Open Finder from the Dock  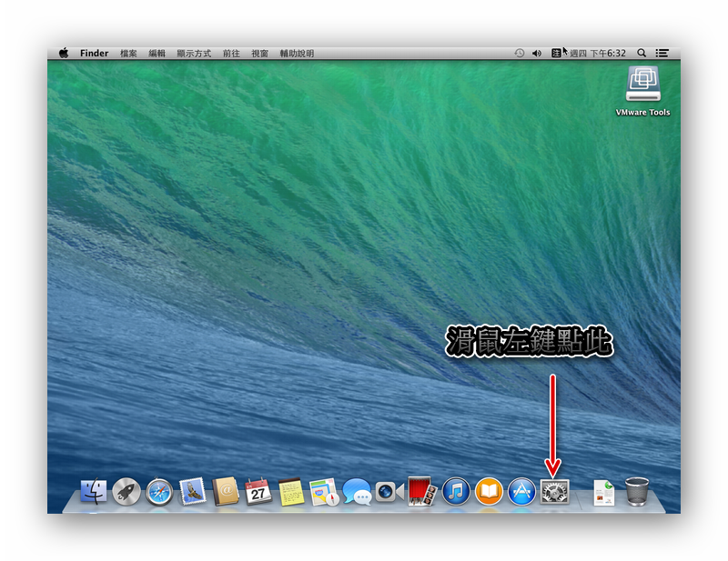click(94, 491)
